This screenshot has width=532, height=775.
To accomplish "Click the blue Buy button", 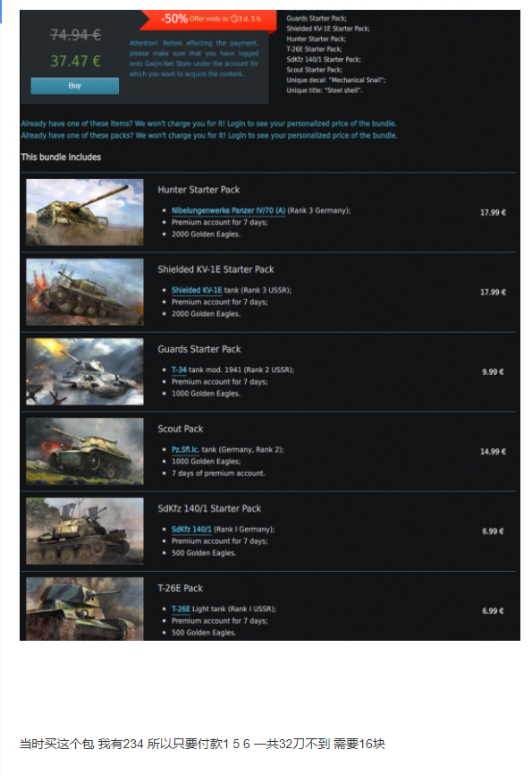I will tap(74, 86).
